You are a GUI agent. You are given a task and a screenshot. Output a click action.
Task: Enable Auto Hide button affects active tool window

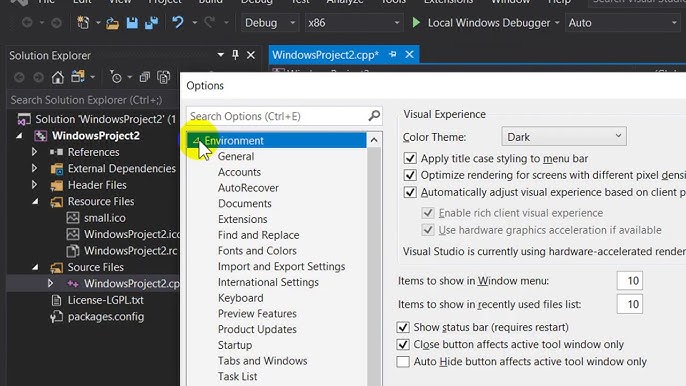(403, 362)
